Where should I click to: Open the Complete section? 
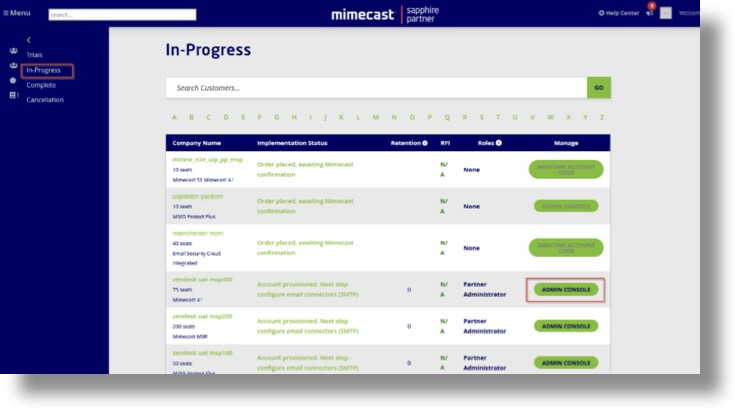click(41, 85)
